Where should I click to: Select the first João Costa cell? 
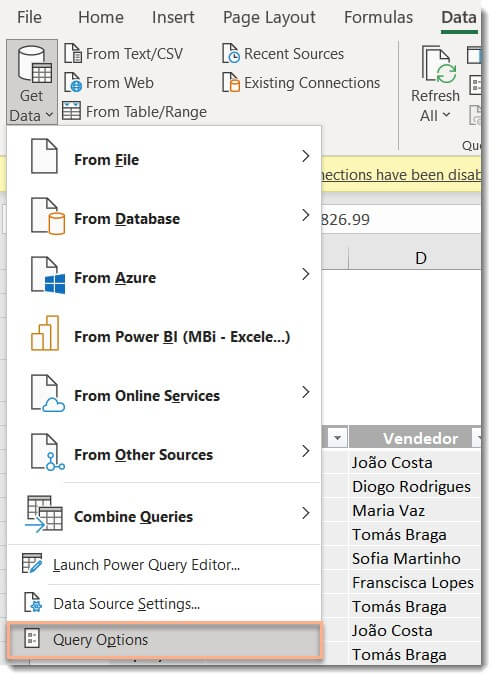pyautogui.click(x=415, y=462)
